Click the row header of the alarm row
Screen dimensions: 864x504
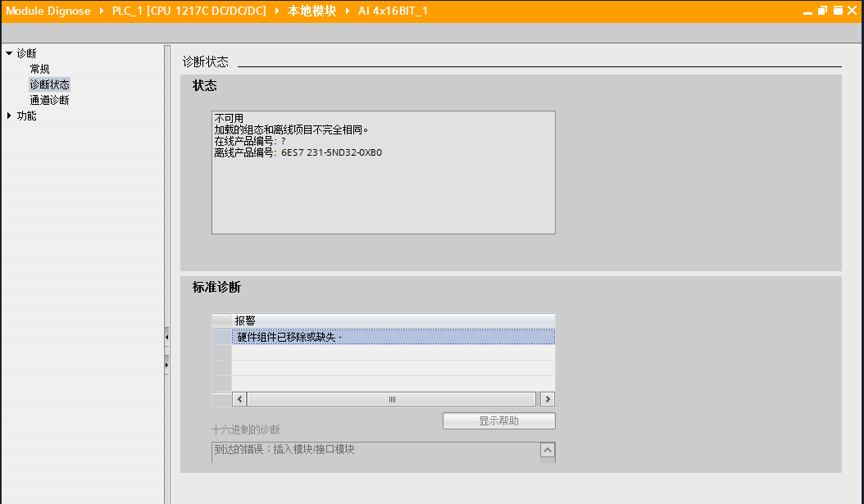pyautogui.click(x=221, y=337)
